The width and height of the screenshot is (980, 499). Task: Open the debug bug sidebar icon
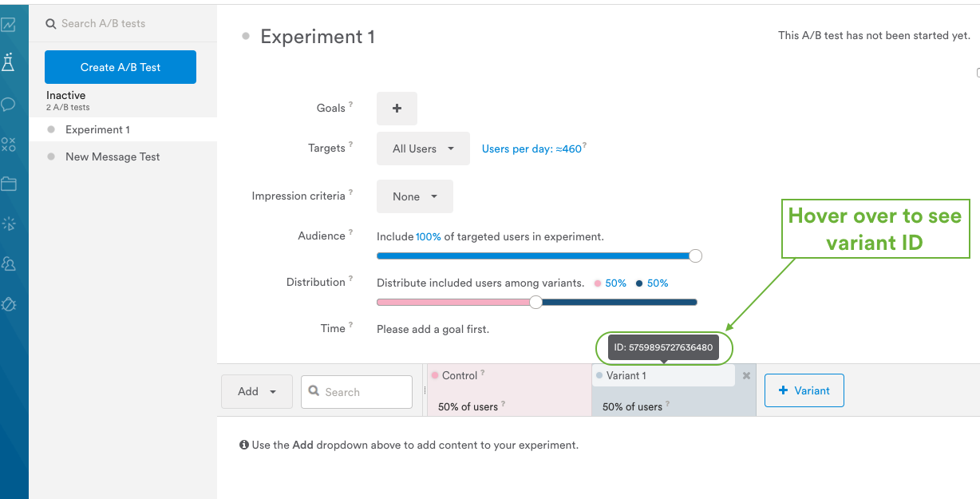pos(9,304)
